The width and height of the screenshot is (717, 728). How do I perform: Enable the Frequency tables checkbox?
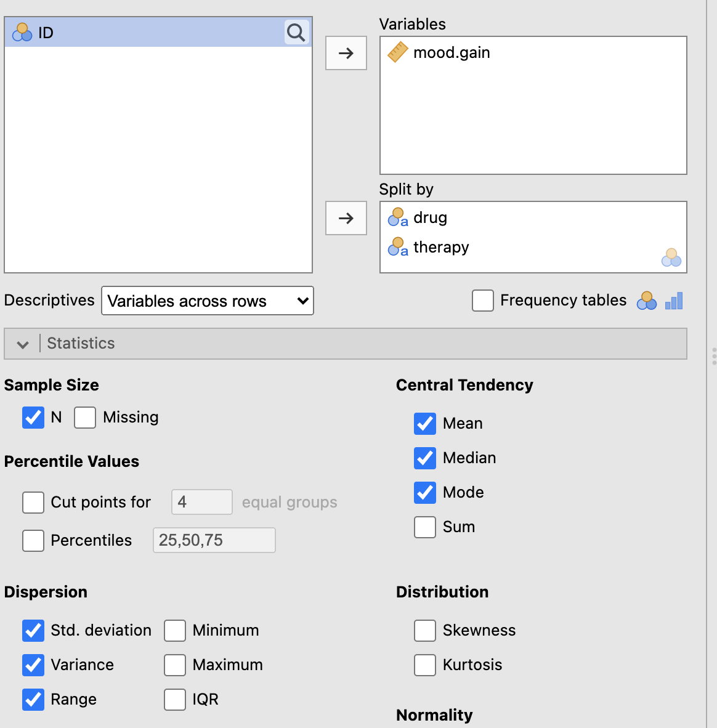483,301
